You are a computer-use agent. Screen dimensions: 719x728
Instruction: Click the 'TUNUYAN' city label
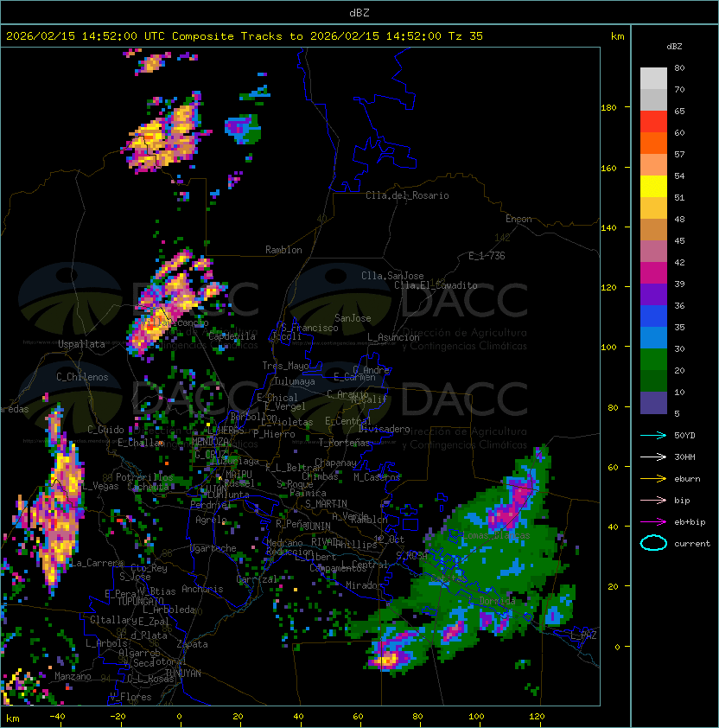183,674
